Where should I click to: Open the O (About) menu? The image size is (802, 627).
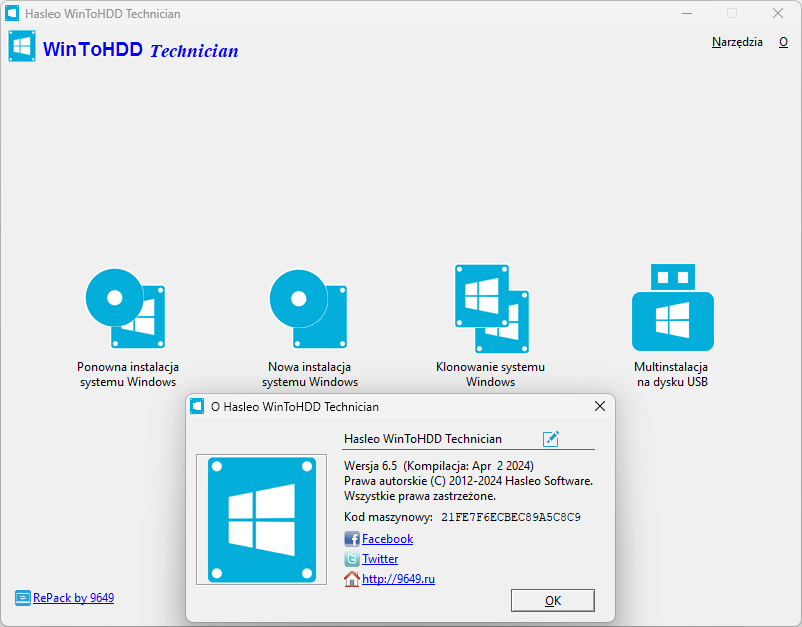pyautogui.click(x=783, y=42)
